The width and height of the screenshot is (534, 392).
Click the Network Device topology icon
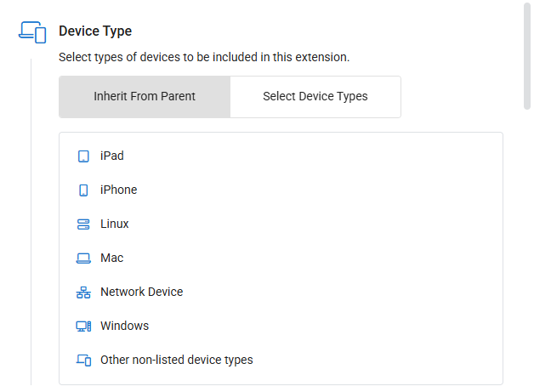[83, 293]
